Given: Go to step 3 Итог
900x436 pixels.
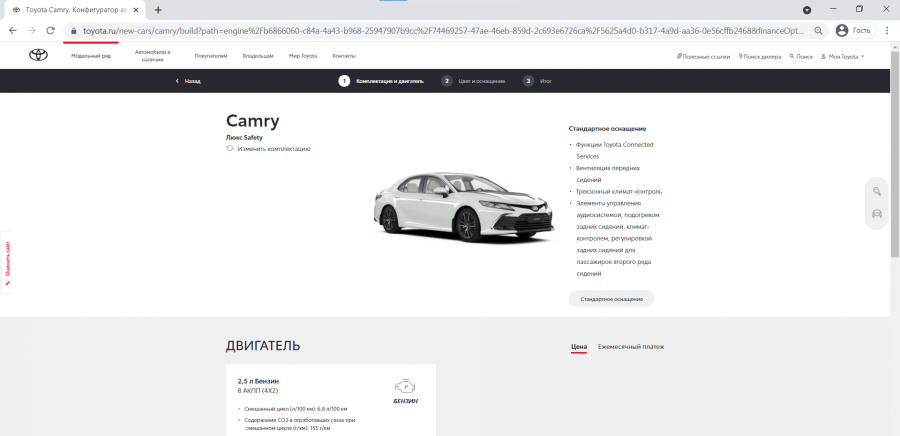Looking at the screenshot, I should pyautogui.click(x=537, y=81).
